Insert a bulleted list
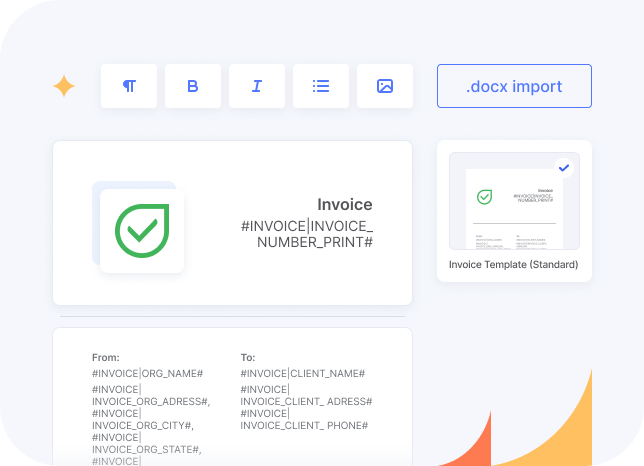Image resolution: width=644 pixels, height=466 pixels. pyautogui.click(x=321, y=86)
